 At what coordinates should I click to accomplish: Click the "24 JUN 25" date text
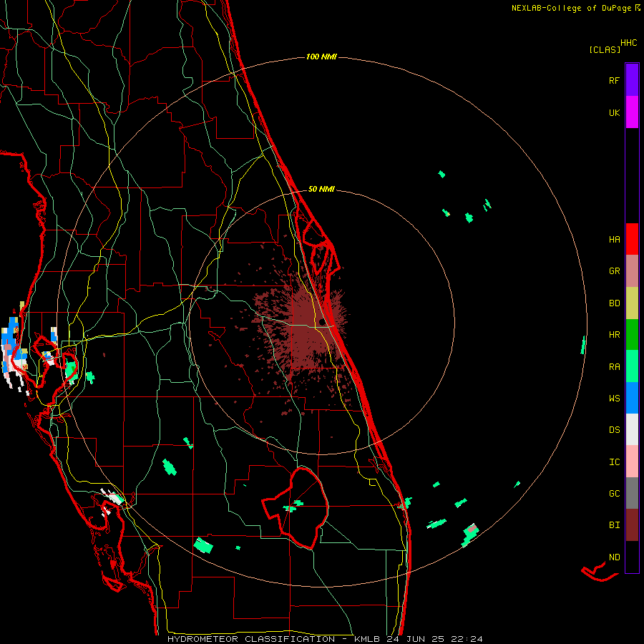coord(415,639)
